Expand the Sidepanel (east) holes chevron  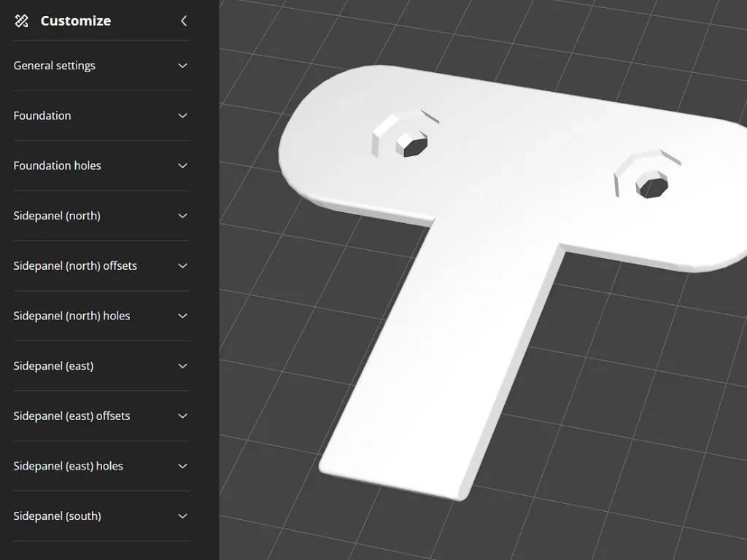(182, 466)
